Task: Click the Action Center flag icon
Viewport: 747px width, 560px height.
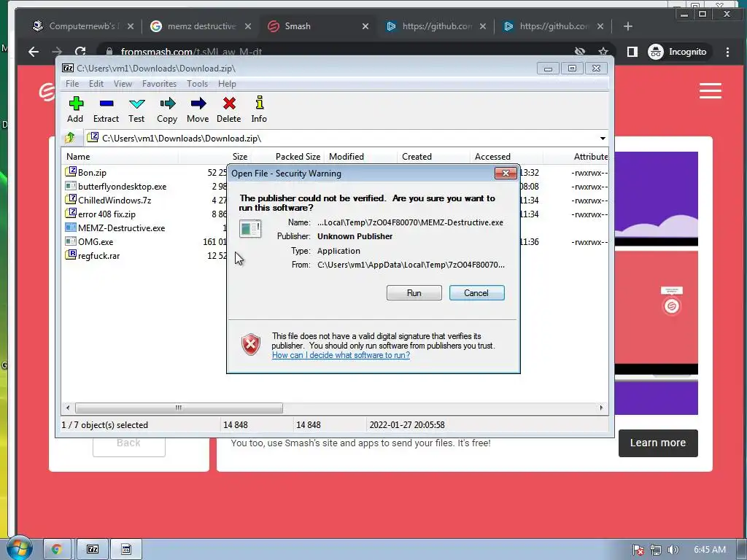Action: (x=638, y=550)
